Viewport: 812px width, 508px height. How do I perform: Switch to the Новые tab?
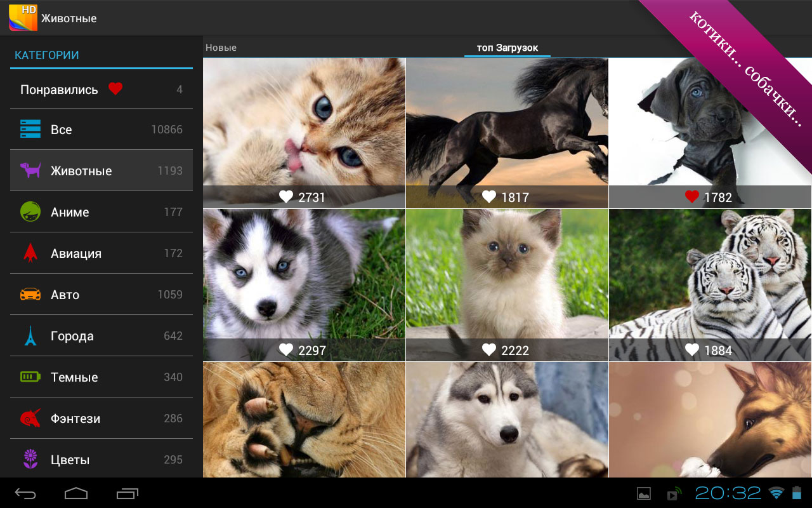[221, 48]
